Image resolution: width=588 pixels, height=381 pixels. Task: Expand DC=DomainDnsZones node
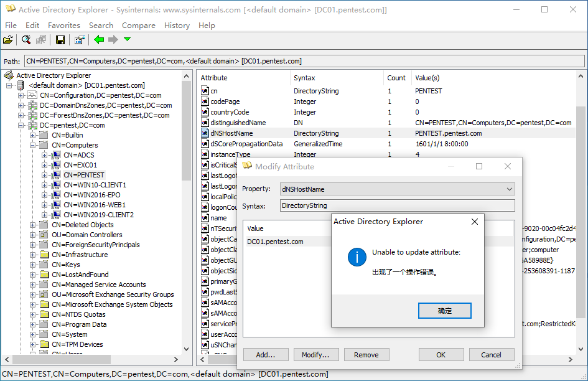21,105
